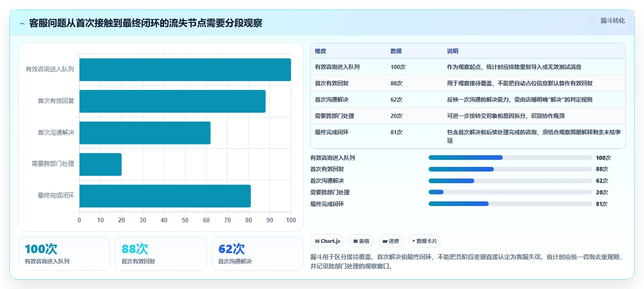This screenshot has height=289, width=644.
Task: Click the 有效咨询进入队列 chart axis label
Action: pyautogui.click(x=50, y=69)
